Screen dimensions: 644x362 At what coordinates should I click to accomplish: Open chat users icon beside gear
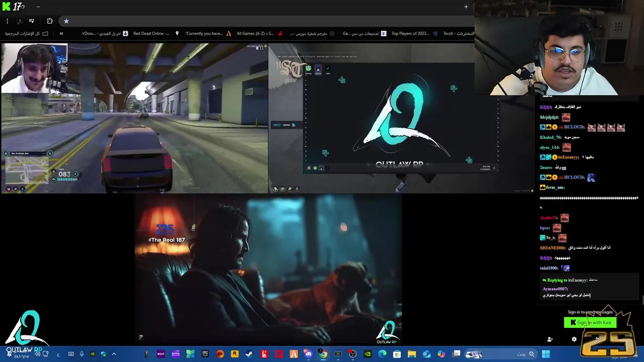pyautogui.click(x=550, y=339)
